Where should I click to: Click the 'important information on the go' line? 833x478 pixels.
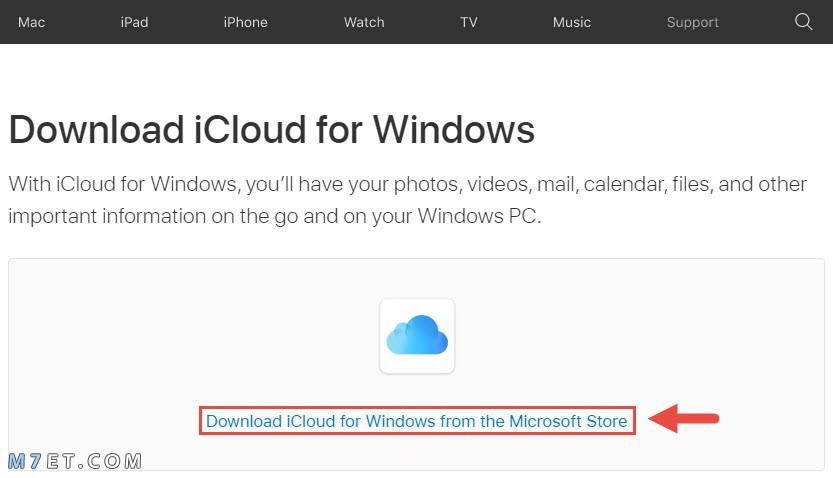coord(275,216)
